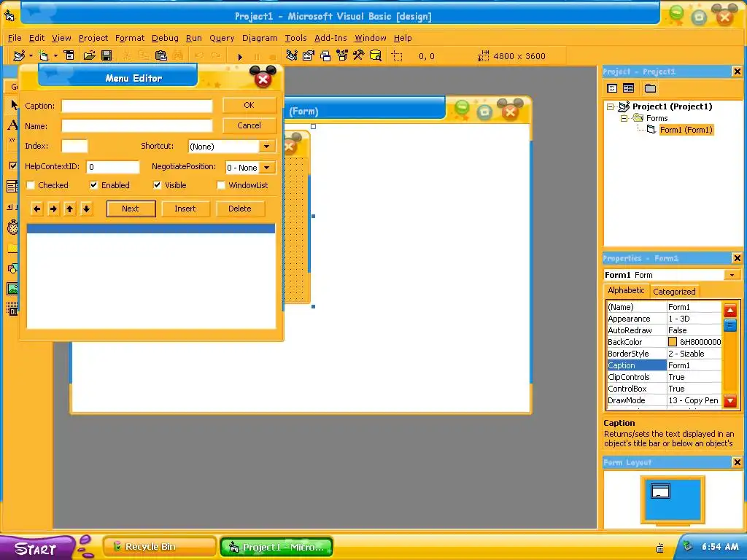Click the Save Project floppy icon

click(x=107, y=55)
